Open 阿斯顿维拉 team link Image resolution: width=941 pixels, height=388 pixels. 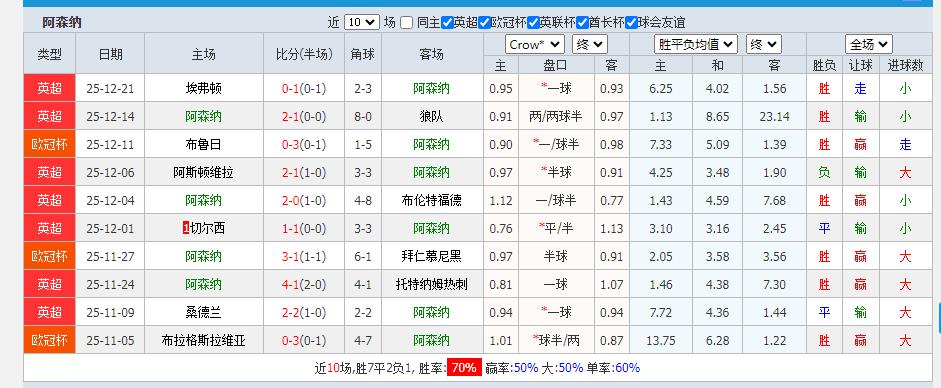click(x=203, y=173)
